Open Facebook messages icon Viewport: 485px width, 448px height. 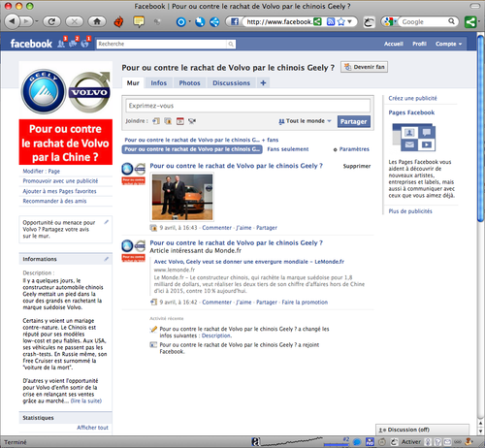tap(73, 44)
